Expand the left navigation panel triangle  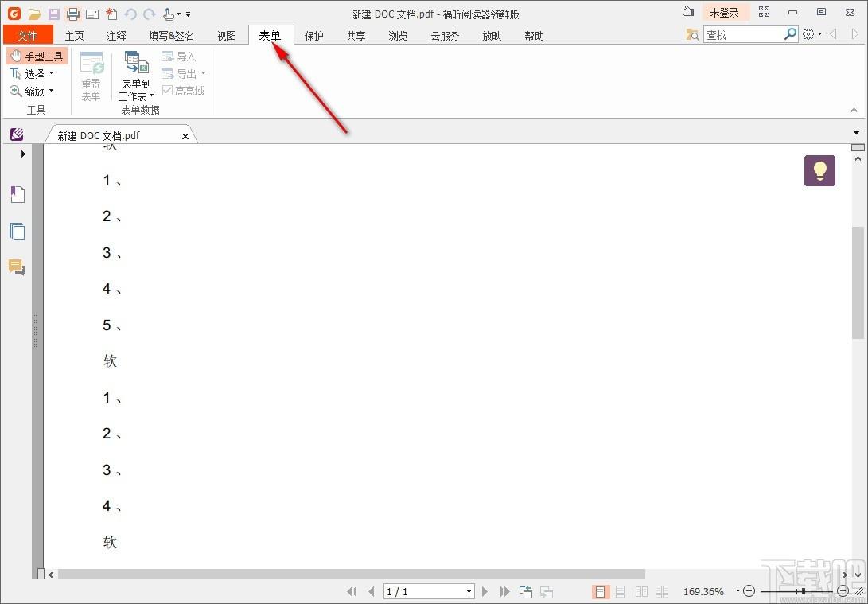click(x=23, y=154)
